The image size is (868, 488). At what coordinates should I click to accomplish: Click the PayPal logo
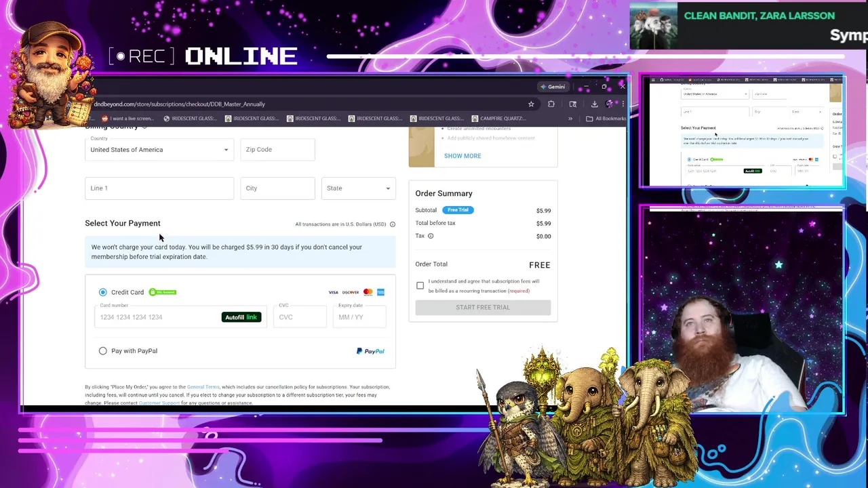coord(370,351)
